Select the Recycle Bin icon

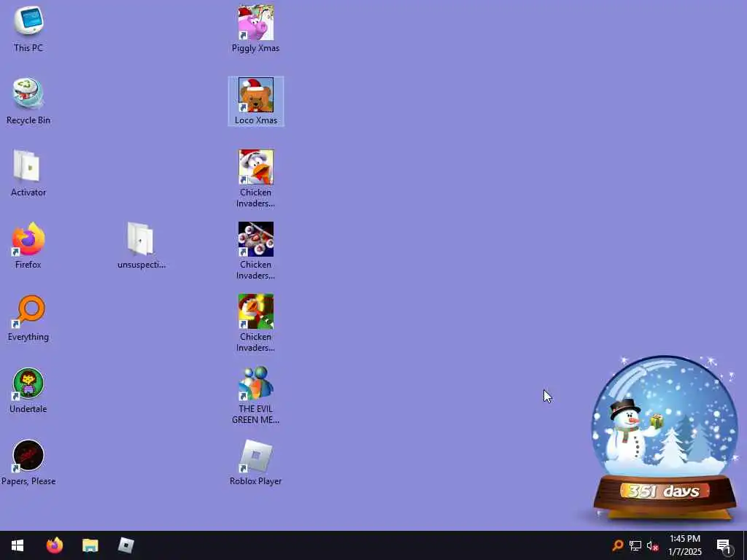point(28,101)
